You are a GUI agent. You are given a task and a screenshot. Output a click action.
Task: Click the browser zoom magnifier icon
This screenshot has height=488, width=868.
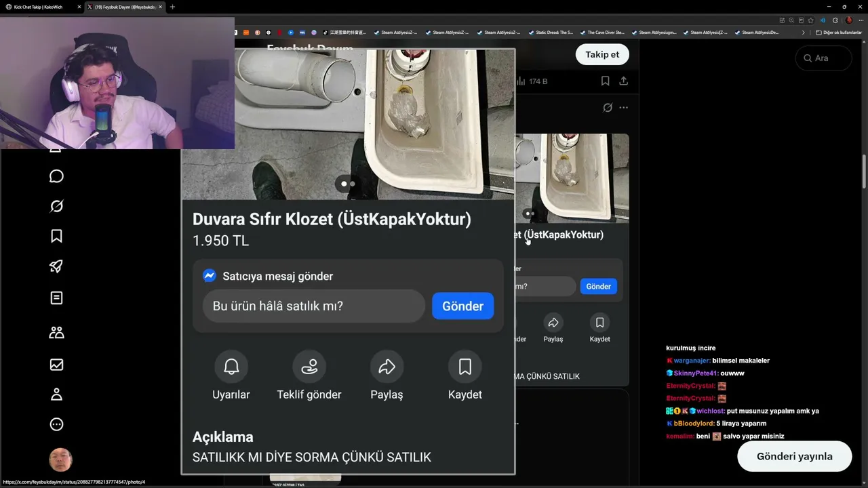click(x=791, y=20)
